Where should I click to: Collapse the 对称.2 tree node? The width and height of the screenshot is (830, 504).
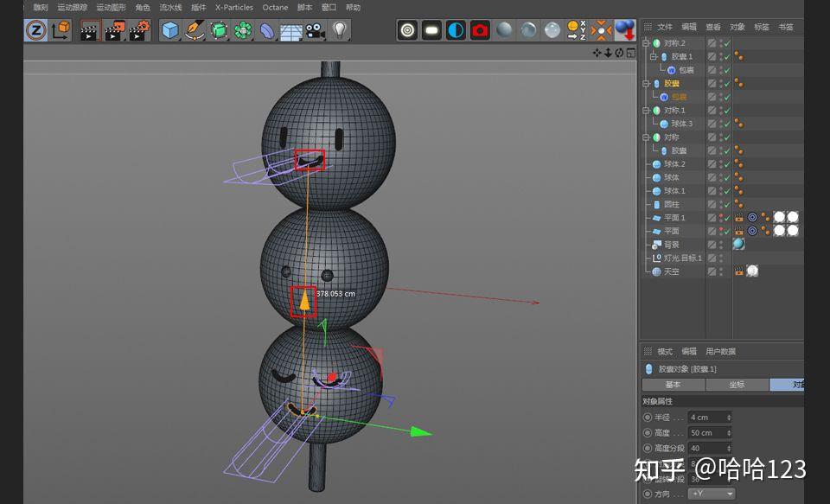[x=646, y=43]
